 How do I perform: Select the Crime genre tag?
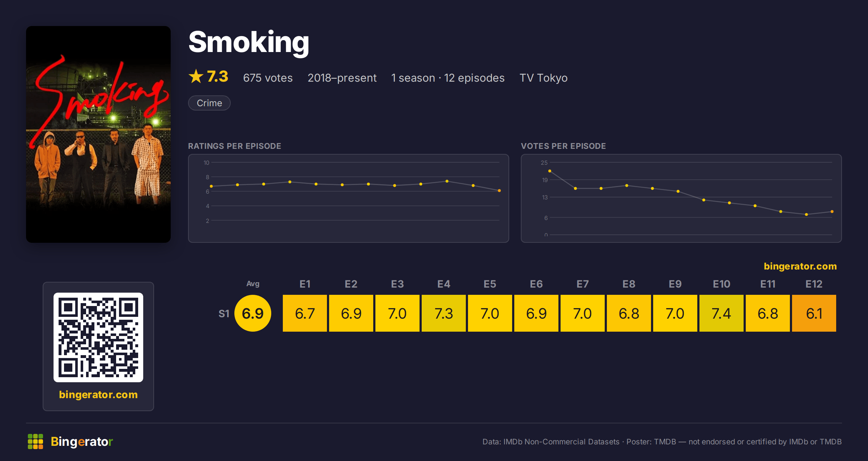point(209,103)
